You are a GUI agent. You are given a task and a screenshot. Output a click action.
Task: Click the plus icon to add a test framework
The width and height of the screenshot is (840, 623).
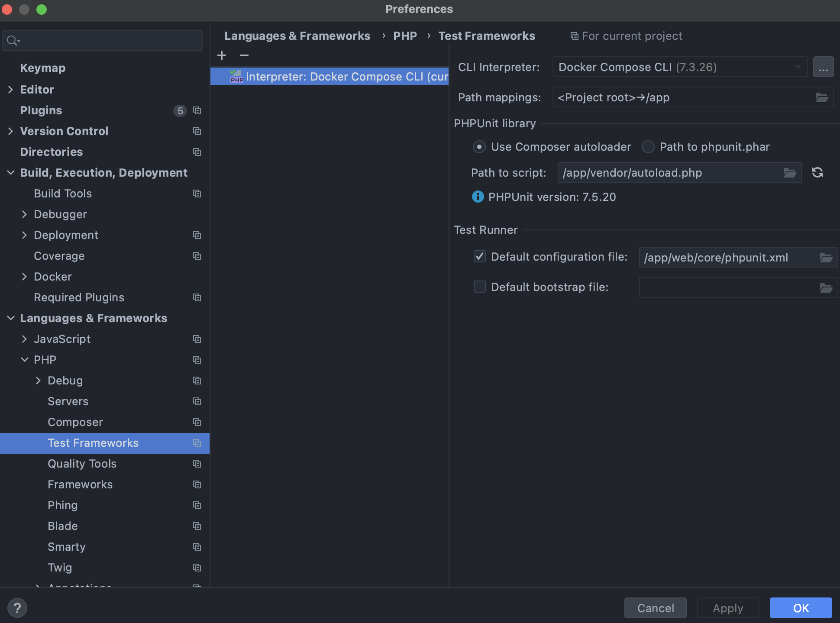(x=222, y=55)
